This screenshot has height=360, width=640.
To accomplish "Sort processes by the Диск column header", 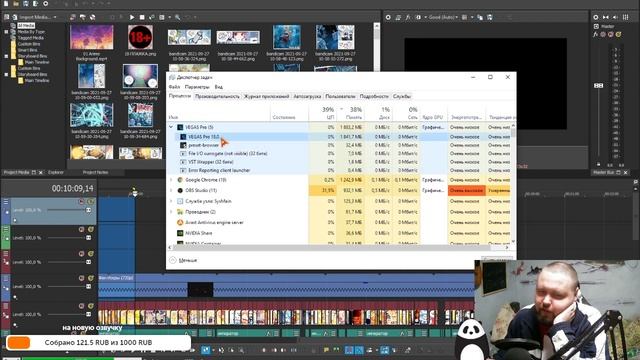I will coord(378,113).
